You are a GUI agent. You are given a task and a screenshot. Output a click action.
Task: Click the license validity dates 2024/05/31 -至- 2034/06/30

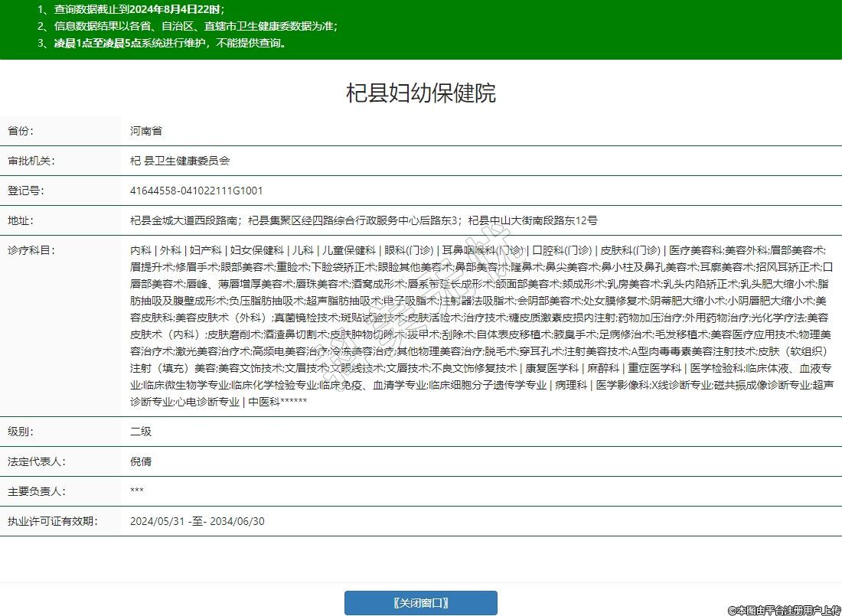click(x=197, y=521)
